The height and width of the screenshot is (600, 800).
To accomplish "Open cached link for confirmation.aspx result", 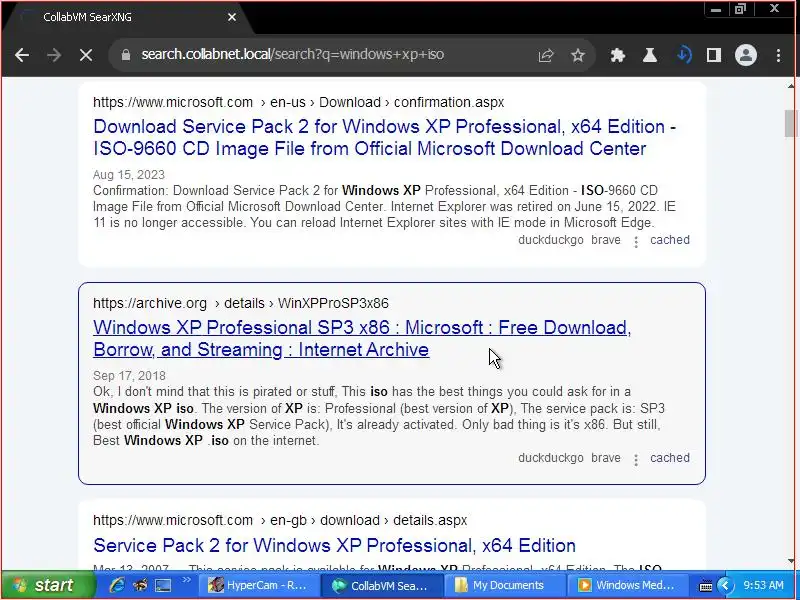I will (669, 240).
